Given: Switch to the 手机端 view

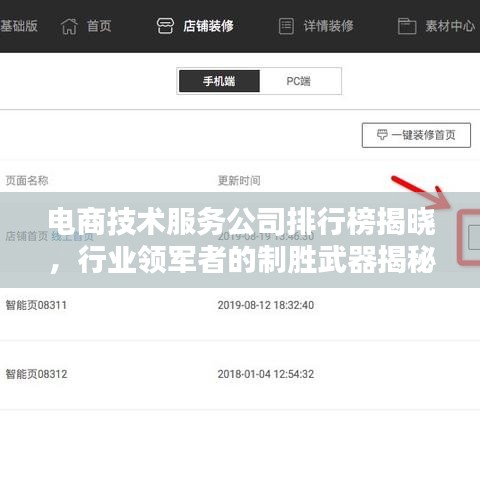Looking at the screenshot, I should pos(219,81).
